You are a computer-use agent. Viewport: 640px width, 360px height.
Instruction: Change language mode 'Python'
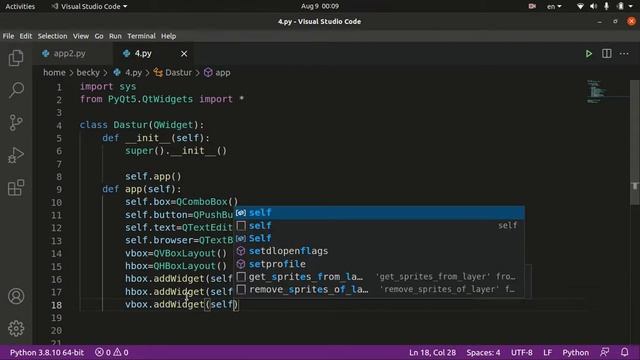click(x=576, y=352)
